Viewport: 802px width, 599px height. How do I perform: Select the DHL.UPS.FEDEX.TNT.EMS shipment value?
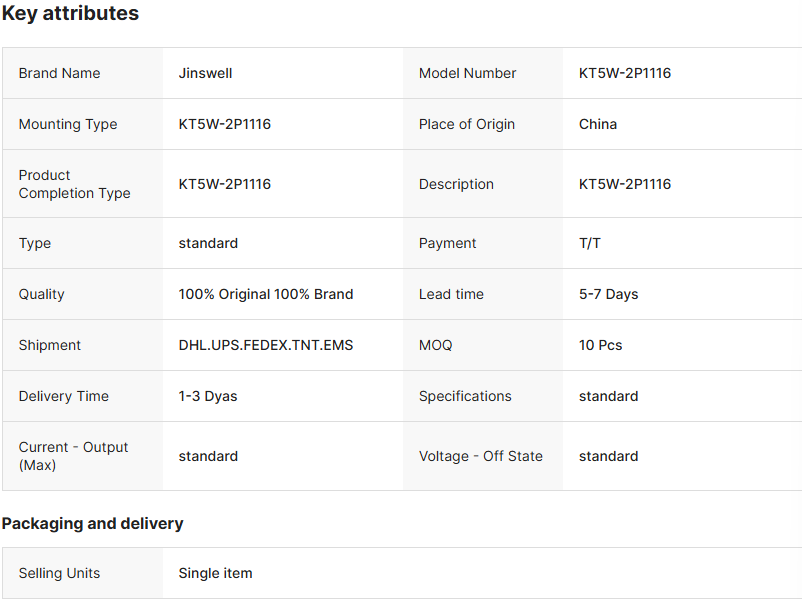[x=265, y=345]
